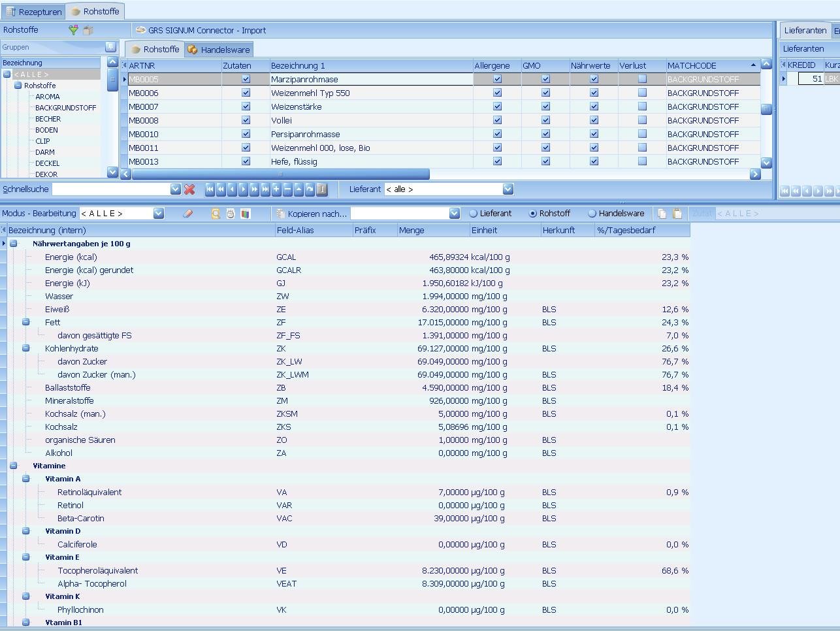The height and width of the screenshot is (631, 840).
Task: Click the eraser icon in Modus toolbar
Action: [x=188, y=214]
